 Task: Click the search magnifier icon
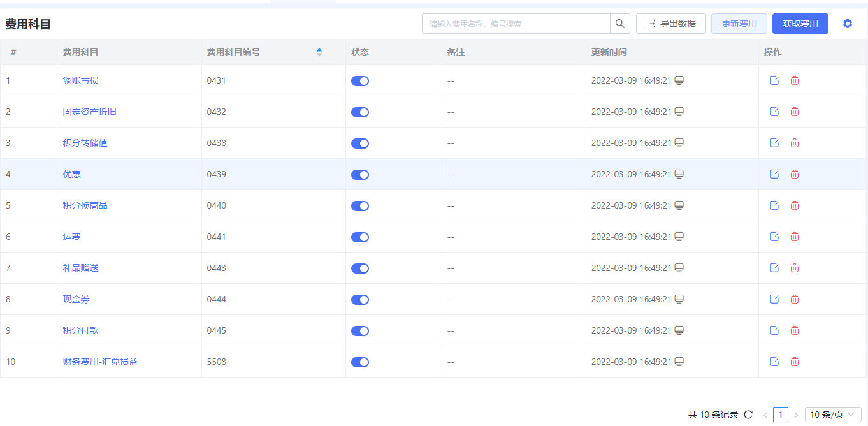[x=620, y=24]
